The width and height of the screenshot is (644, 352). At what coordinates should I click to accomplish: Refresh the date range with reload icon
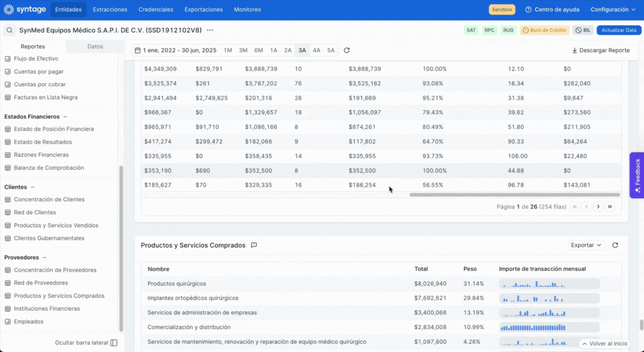[347, 50]
